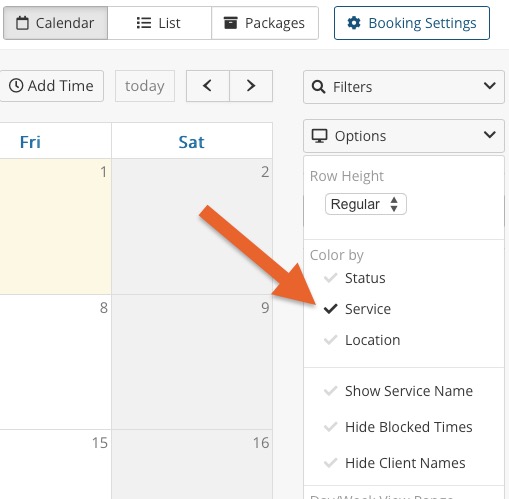Jump to today's date
The image size is (509, 499).
(x=145, y=86)
